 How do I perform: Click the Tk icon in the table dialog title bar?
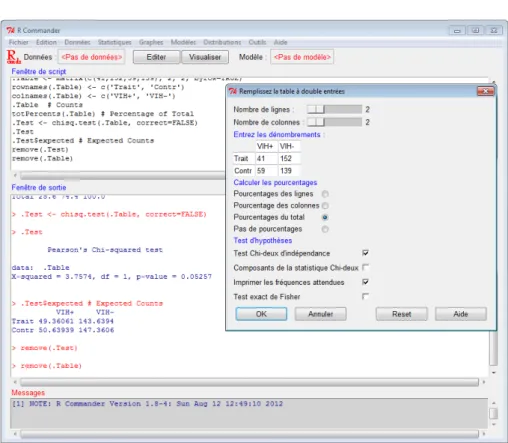(x=233, y=91)
